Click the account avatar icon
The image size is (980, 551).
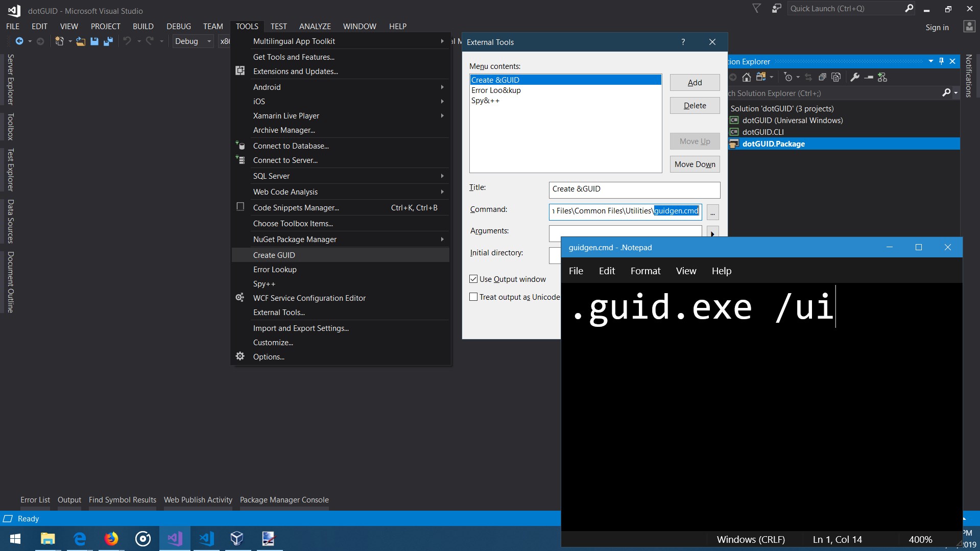(969, 27)
